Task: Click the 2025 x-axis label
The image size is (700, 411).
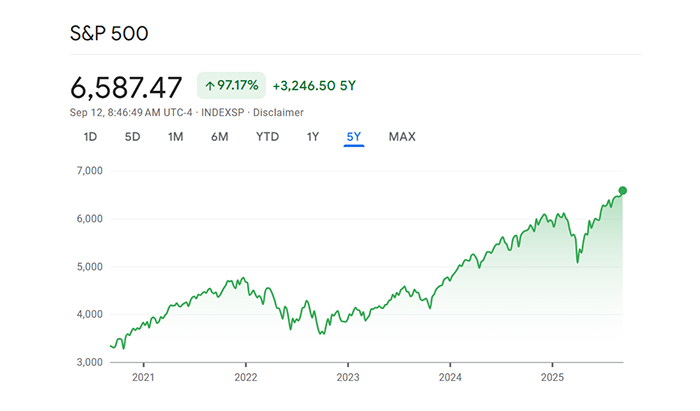Action: [x=553, y=378]
